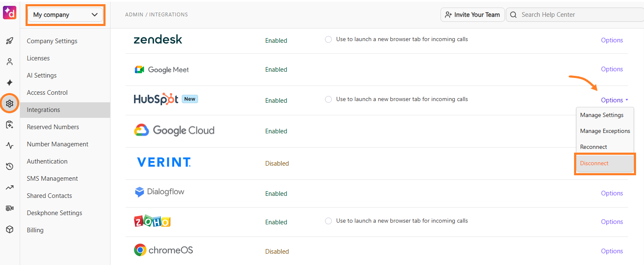
Task: Open Options for Zoho
Action: point(612,222)
